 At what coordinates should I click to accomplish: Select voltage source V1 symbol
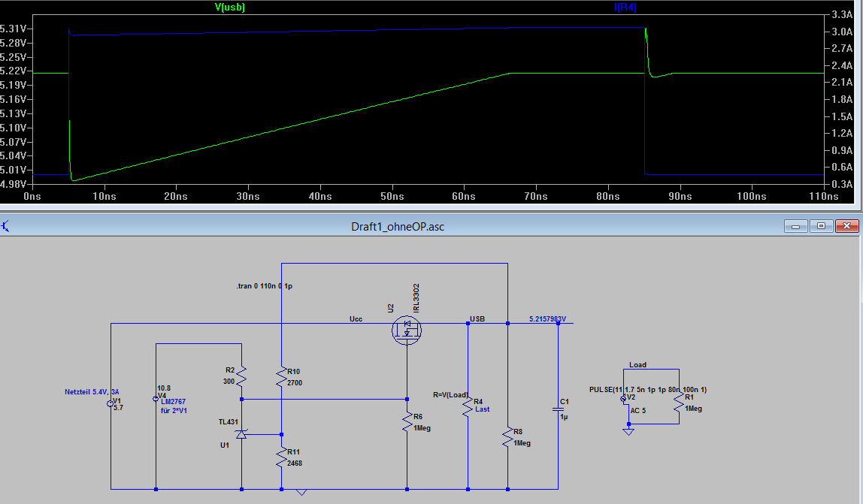[x=110, y=403]
